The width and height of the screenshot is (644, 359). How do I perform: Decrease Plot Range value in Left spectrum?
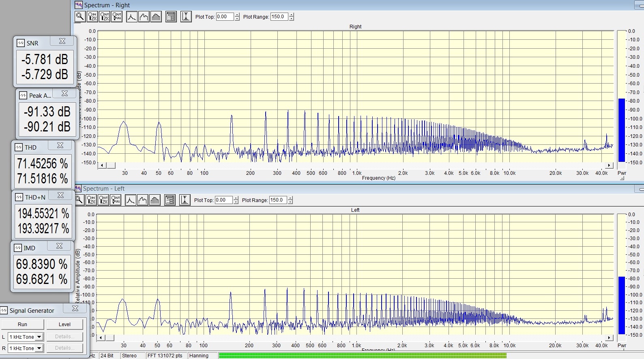[x=290, y=202]
